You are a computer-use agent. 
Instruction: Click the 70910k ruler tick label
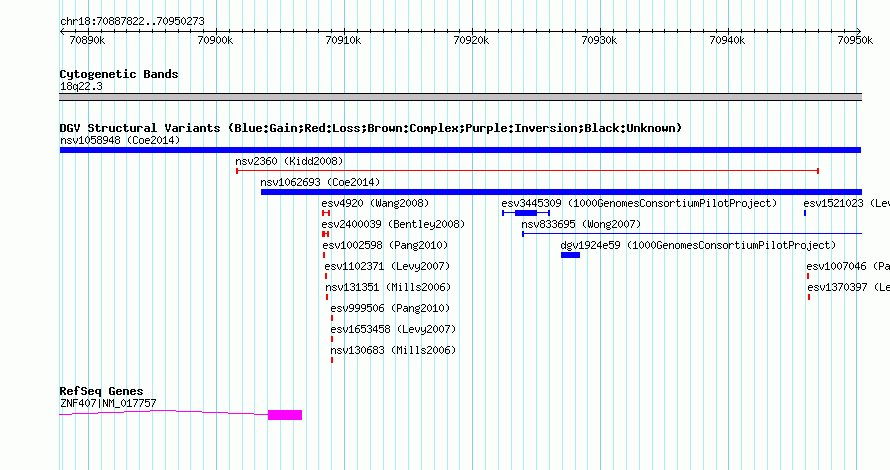click(343, 40)
